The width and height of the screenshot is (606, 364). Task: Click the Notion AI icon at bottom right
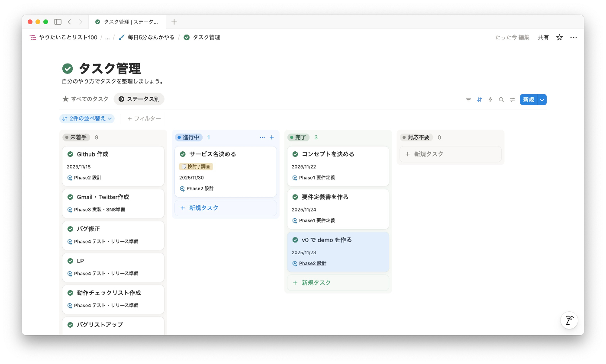pyautogui.click(x=569, y=320)
